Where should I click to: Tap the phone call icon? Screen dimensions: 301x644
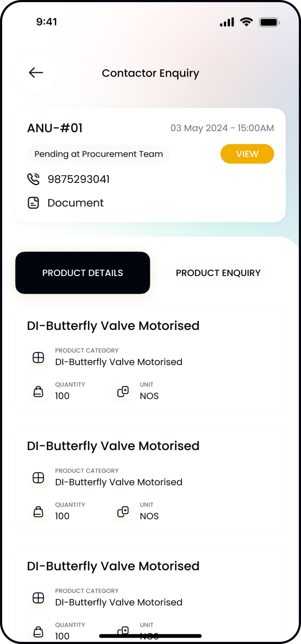tap(33, 179)
